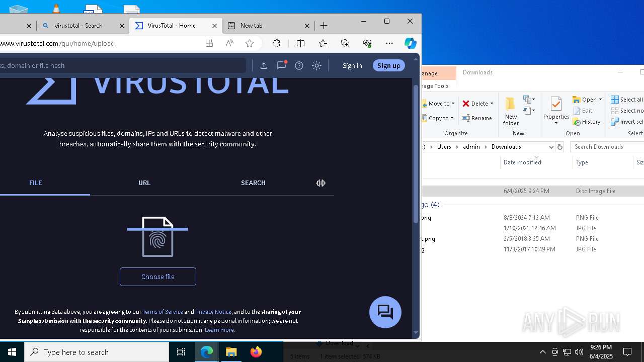
Task: Open Easy access dropdown icon in Explorer
Action: (x=529, y=111)
